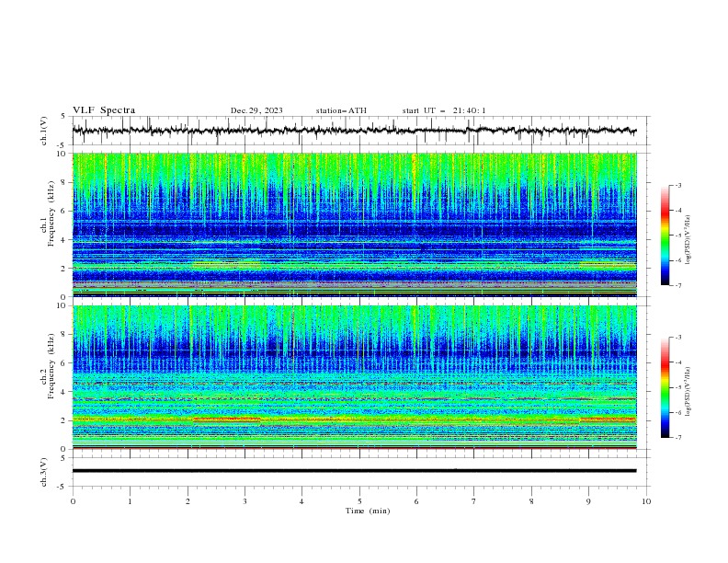Click the ch.1 spectrogram panel

pyautogui.click(x=355, y=224)
